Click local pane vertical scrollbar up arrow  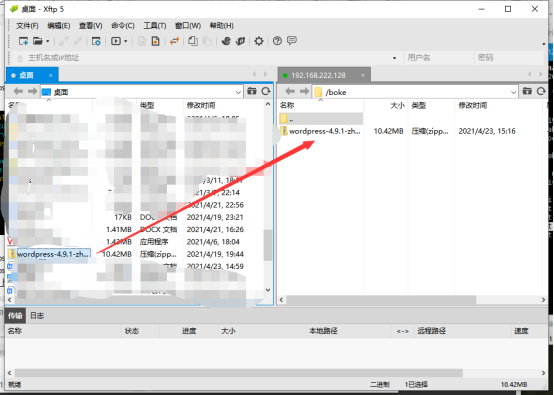[268, 104]
